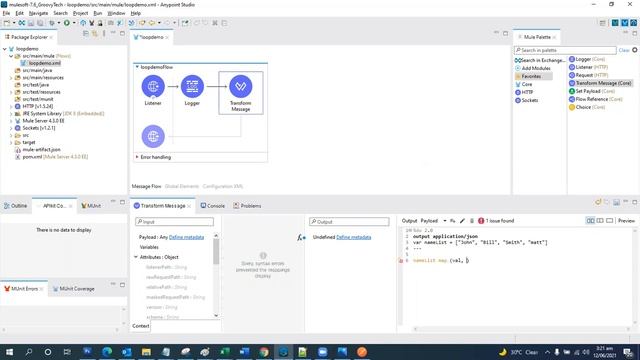The width and height of the screenshot is (640, 360).
Task: Click Choice (Core) in palette
Action: (x=587, y=107)
